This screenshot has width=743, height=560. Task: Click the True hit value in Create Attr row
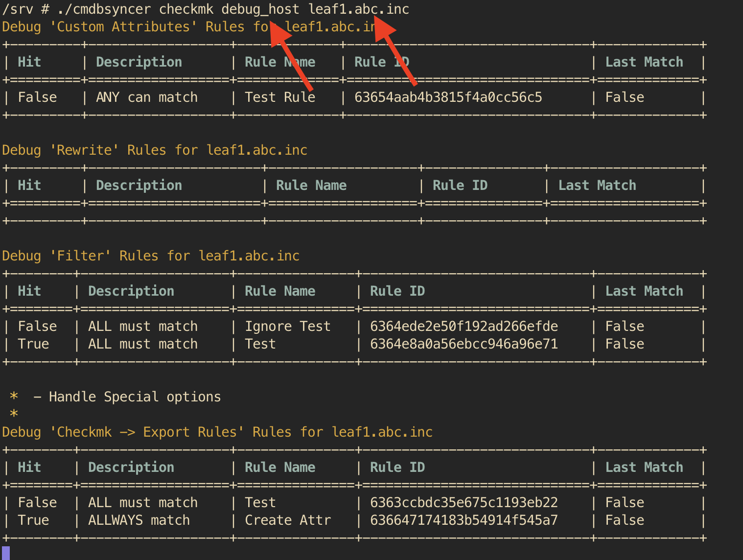(33, 520)
